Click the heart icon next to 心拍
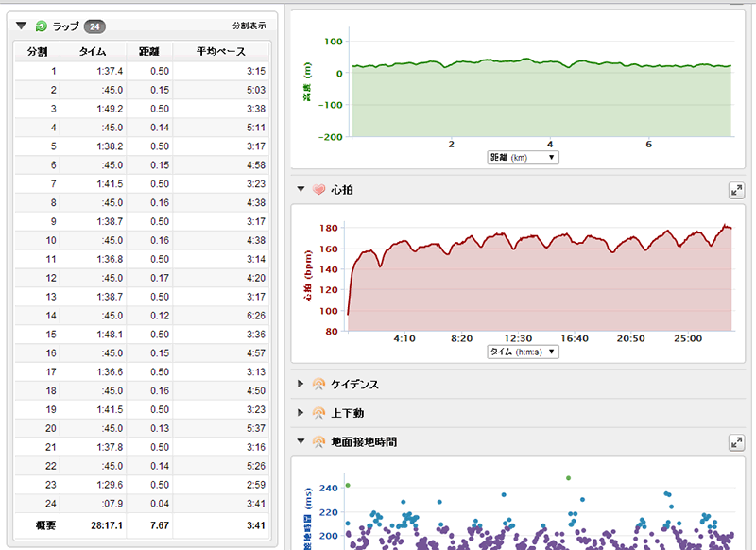 (318, 190)
